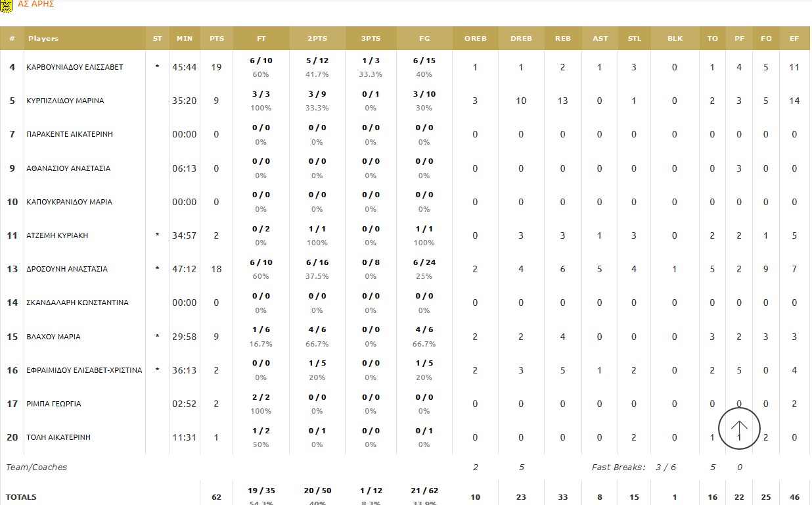Select player ΑΤΖΕΜΗ ΚΥΡΙΑΚΗ

(x=57, y=235)
